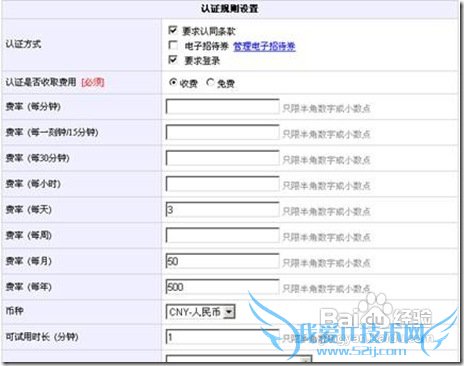
Task: Focus the 费率（每小时）input field
Action: 222,184
